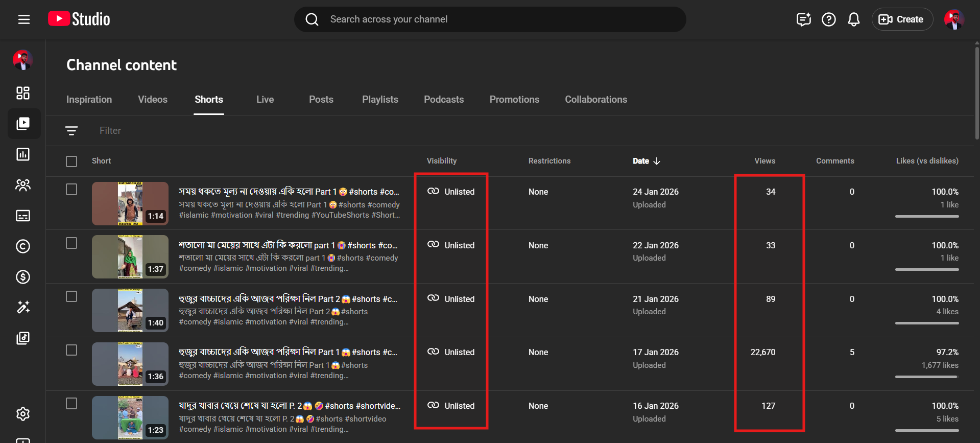
Task: Open the Analytics icon in sidebar
Action: [x=23, y=154]
